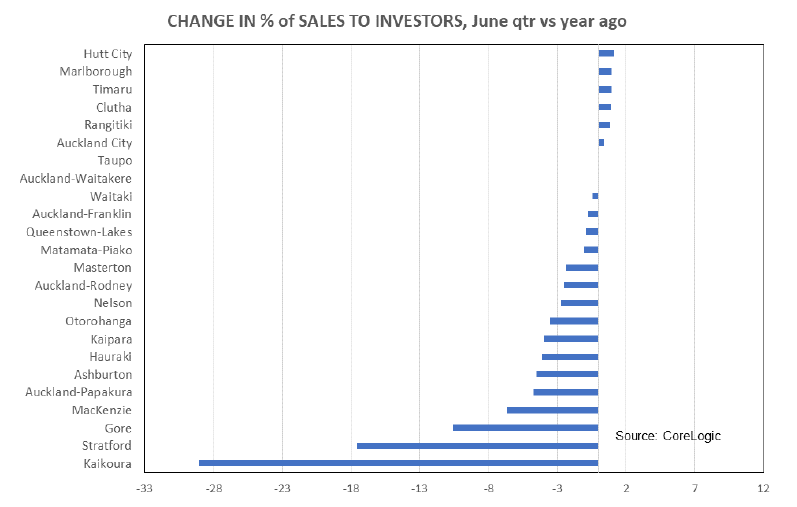Click the Kaikoura bar in the chart

[x=398, y=463]
